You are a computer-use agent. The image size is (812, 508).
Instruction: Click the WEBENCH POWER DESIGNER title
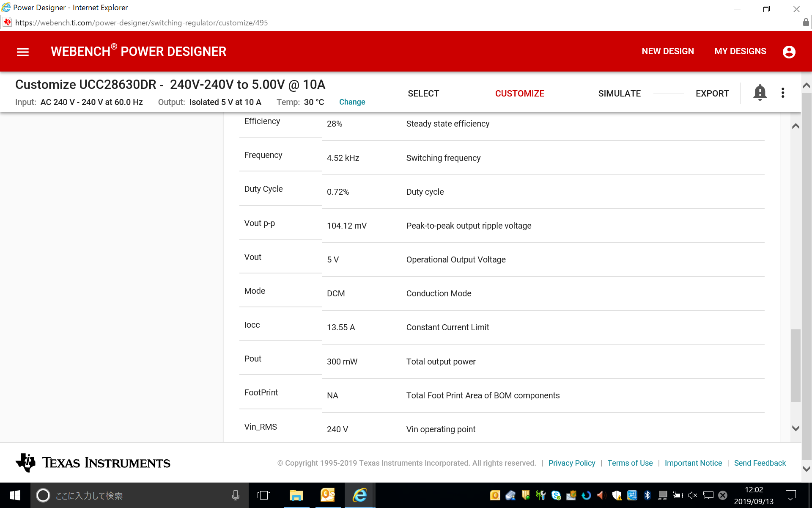(x=139, y=51)
